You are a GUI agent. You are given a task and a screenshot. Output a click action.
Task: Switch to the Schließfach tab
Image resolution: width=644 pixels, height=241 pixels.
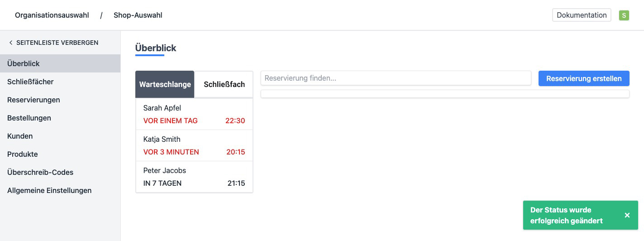(x=224, y=84)
